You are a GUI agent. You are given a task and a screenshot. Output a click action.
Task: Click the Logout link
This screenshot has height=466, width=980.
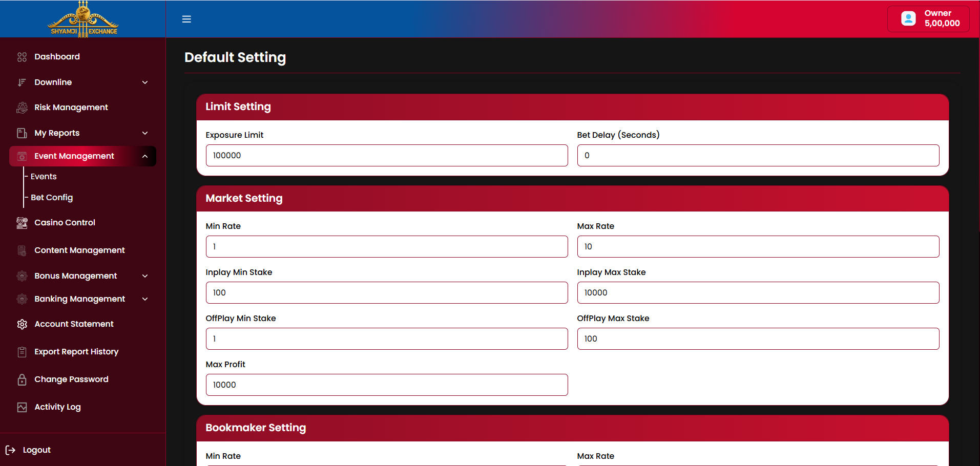37,450
